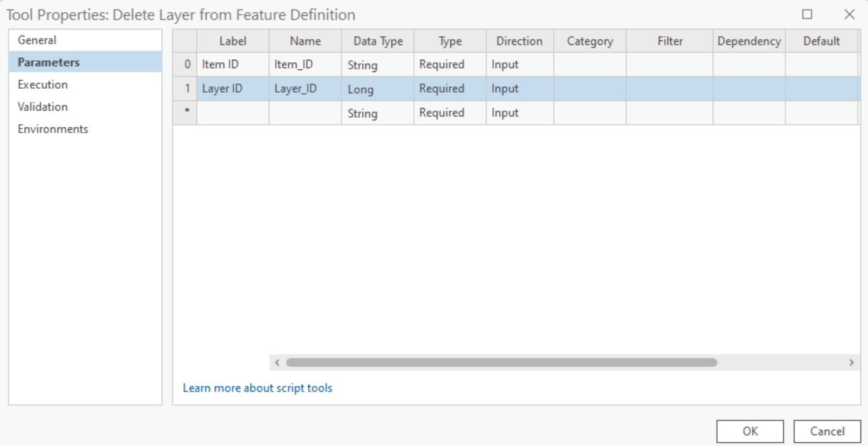Open Type dropdown for Item ID row
868x446 pixels.
pos(449,64)
